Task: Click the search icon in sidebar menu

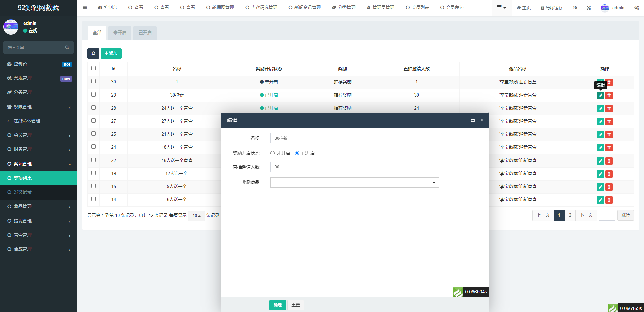Action: coord(67,48)
